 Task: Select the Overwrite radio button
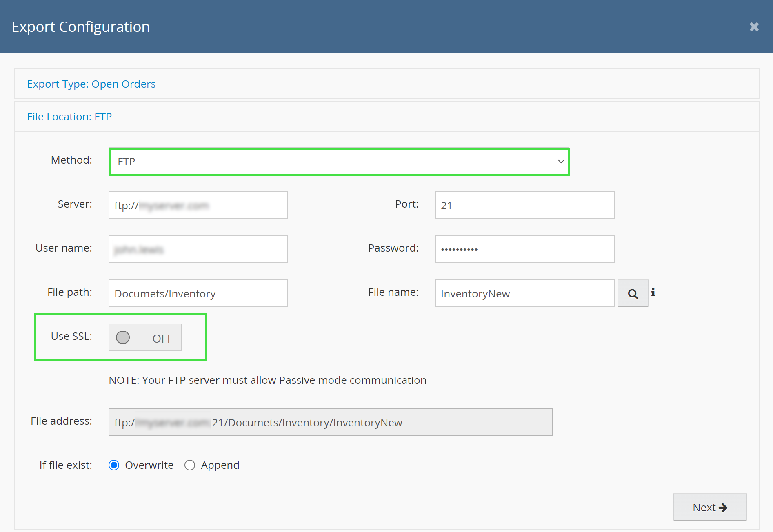pos(114,465)
